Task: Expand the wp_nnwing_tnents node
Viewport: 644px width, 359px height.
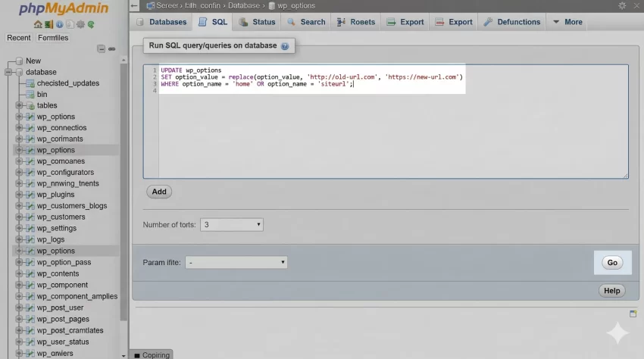Action: coord(19,183)
